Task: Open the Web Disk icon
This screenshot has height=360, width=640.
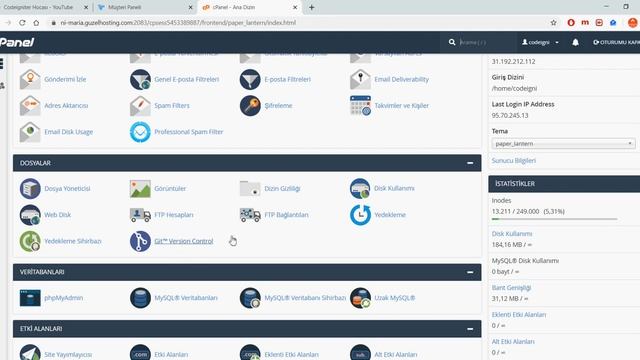Action: 30,215
